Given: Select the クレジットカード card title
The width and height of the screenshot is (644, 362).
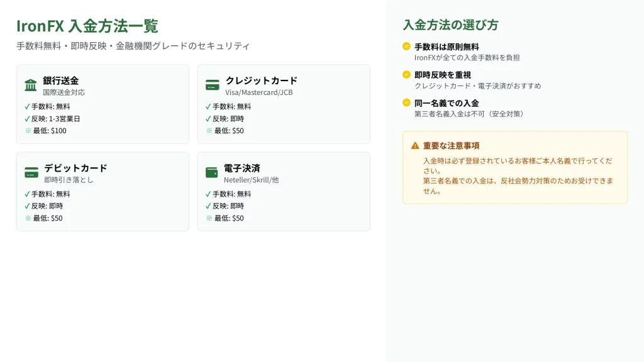Looking at the screenshot, I should tap(261, 80).
